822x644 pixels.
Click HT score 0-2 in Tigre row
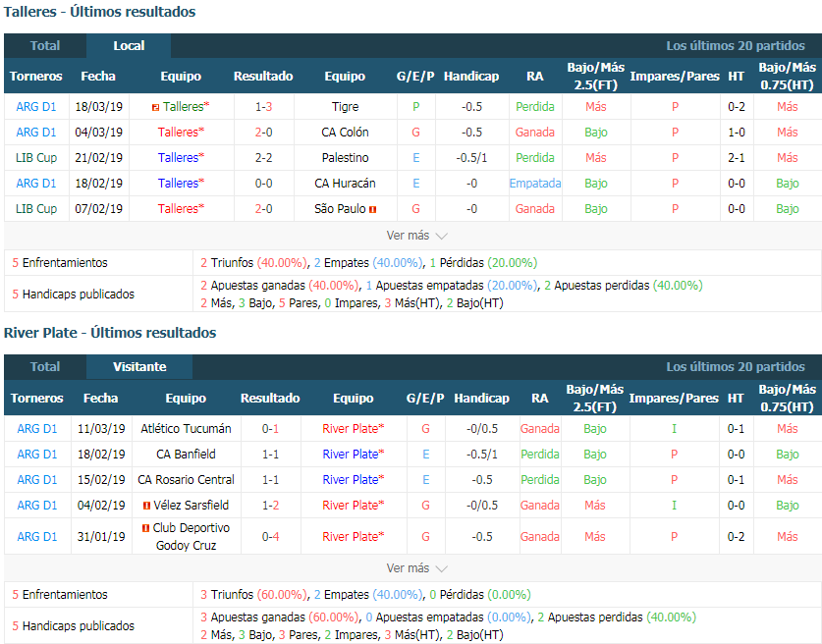click(x=737, y=107)
